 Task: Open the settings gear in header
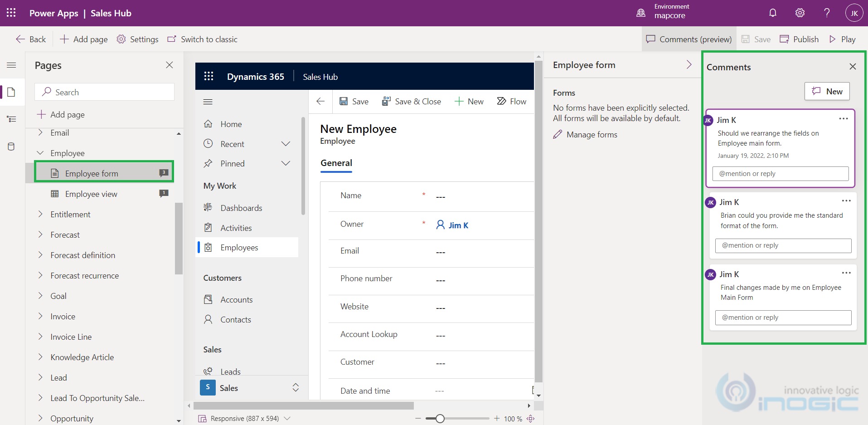click(x=800, y=13)
